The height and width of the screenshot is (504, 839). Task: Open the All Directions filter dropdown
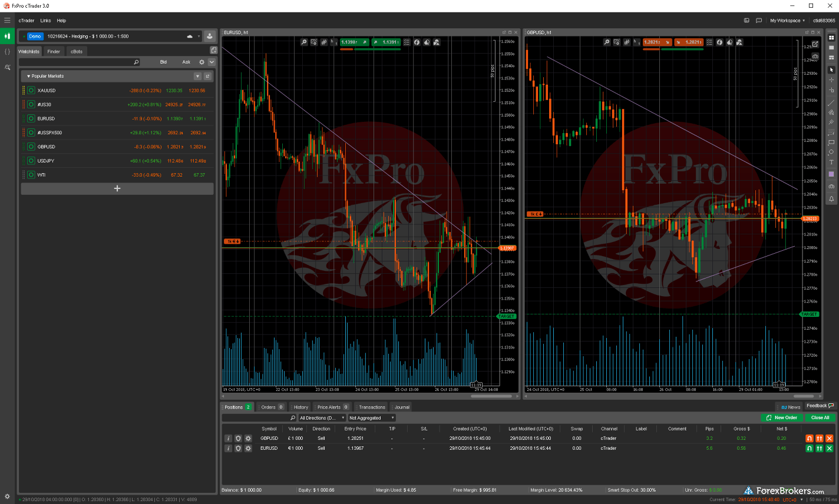click(x=322, y=417)
